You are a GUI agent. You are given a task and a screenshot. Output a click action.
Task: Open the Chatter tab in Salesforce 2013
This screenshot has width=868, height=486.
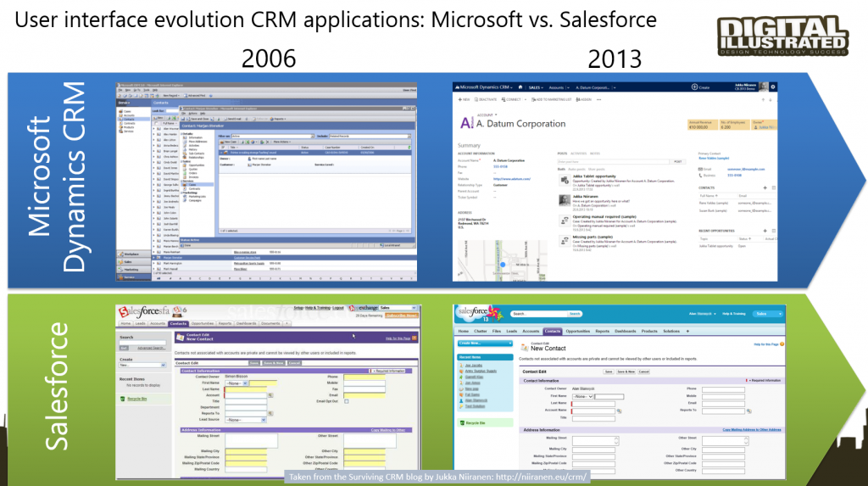click(x=480, y=331)
